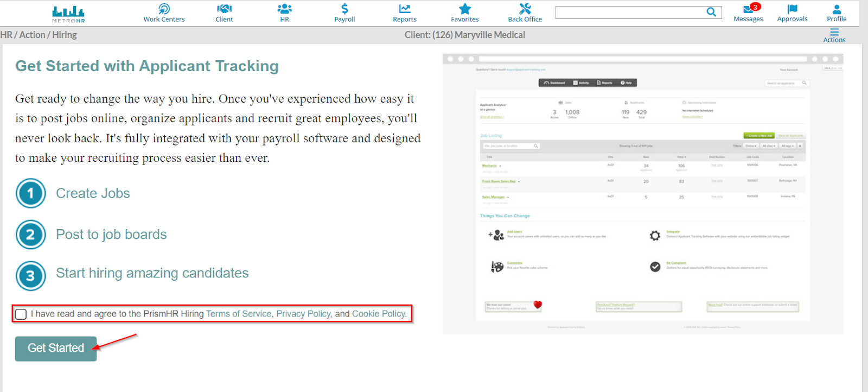Click the search magnifier icon
This screenshot has width=868, height=392.
711,12
